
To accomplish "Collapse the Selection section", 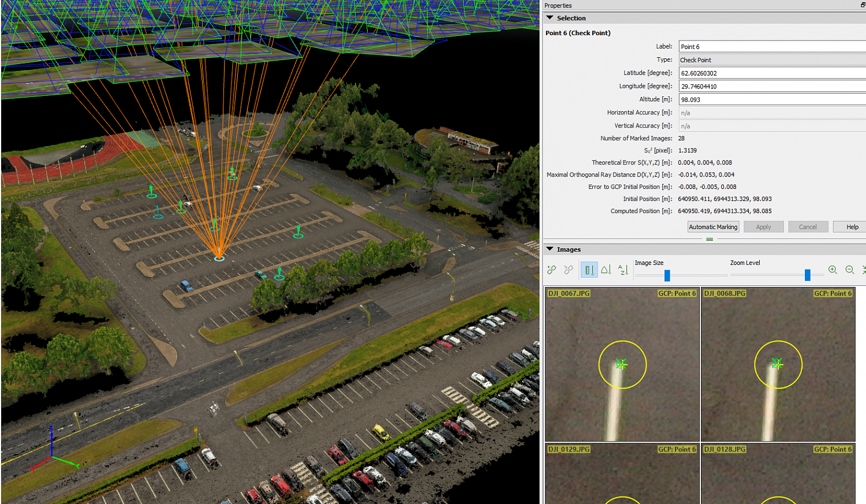I will pos(550,18).
